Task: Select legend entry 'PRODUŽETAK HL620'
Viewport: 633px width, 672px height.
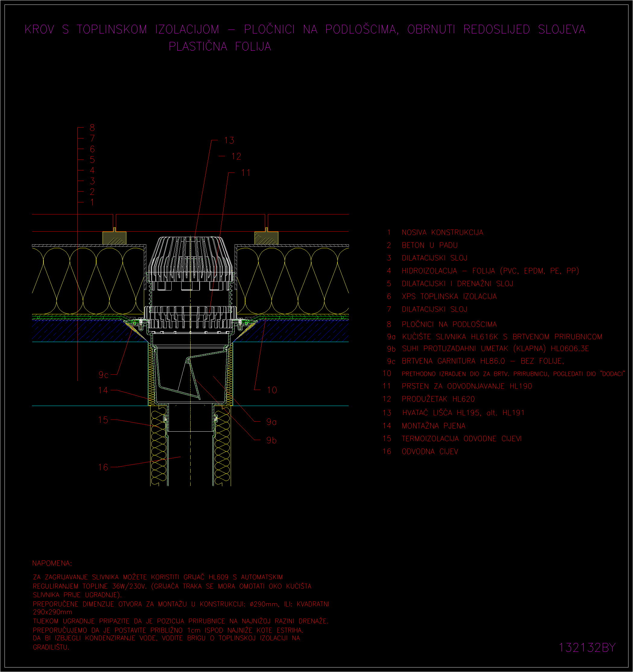Action: 438,399
